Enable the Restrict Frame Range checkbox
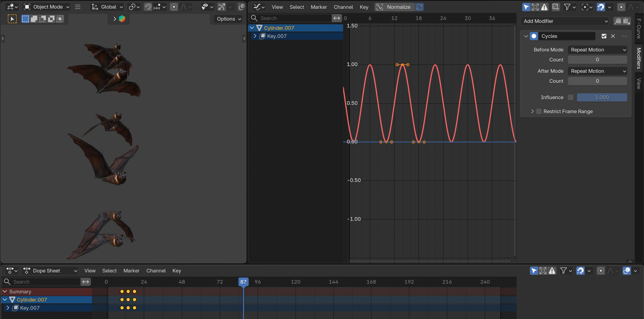Viewport: 644px width, 319px height. 539,111
